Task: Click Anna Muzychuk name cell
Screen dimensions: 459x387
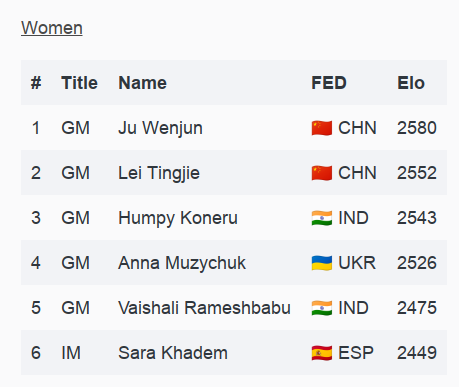Action: [182, 263]
